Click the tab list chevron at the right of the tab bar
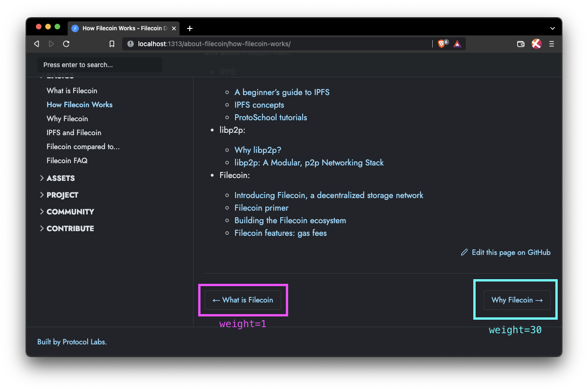This screenshot has width=588, height=391. tap(553, 28)
